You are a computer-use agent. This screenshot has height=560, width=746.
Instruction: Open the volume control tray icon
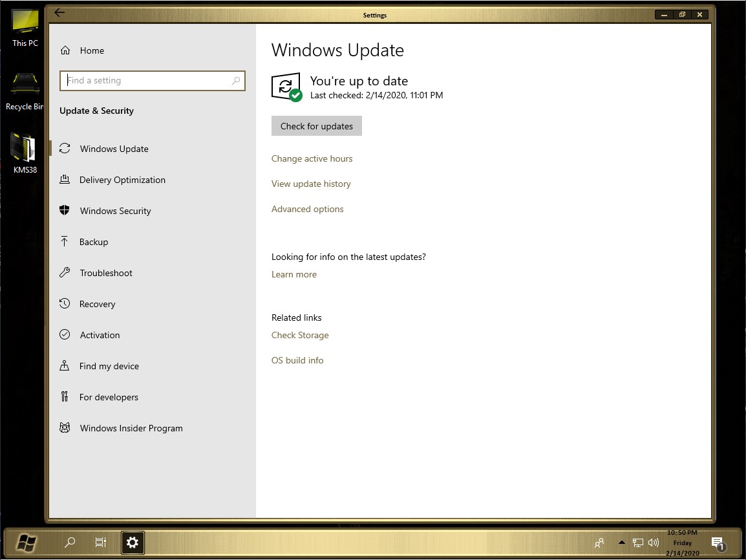(x=654, y=543)
